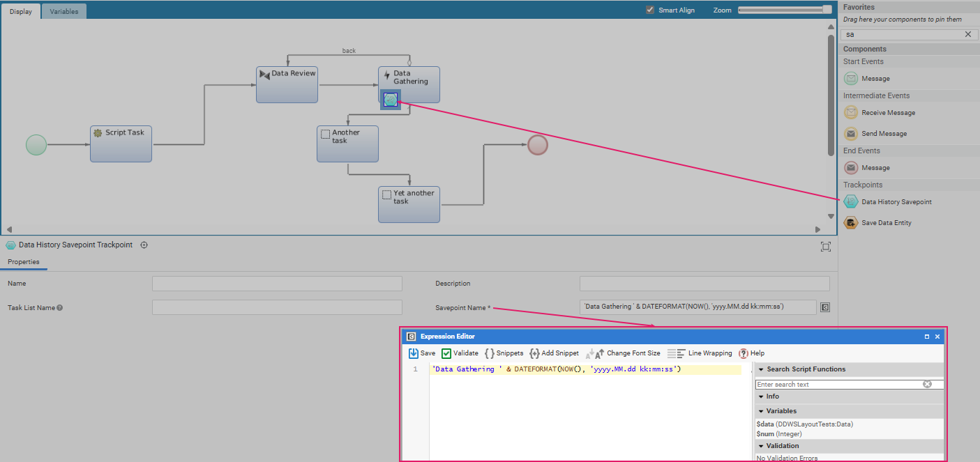Collapse the Search Script Functions section
This screenshot has height=462, width=980.
click(761, 369)
